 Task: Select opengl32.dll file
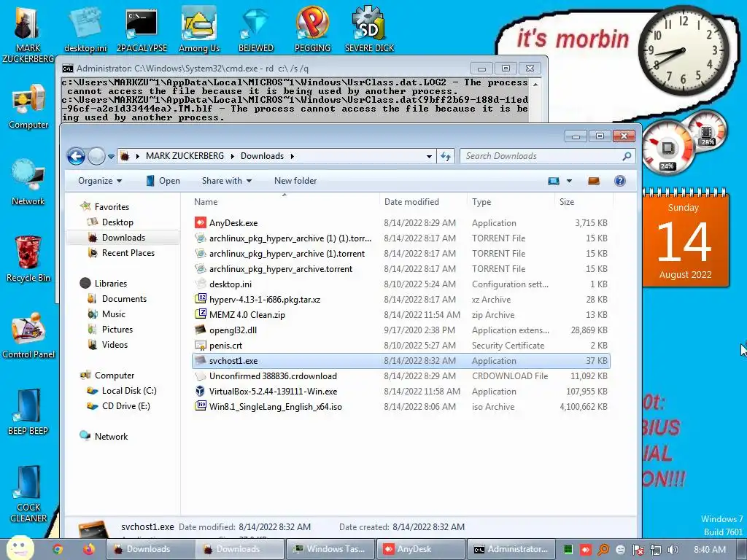tap(400, 330)
